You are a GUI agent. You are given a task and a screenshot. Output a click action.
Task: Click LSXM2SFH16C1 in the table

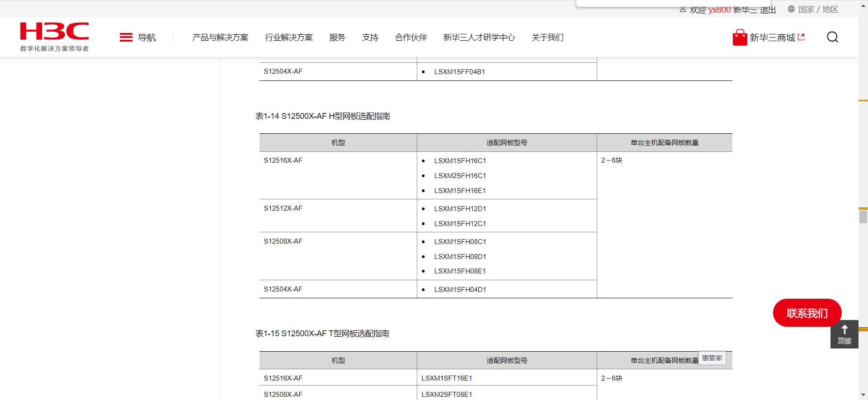(460, 176)
